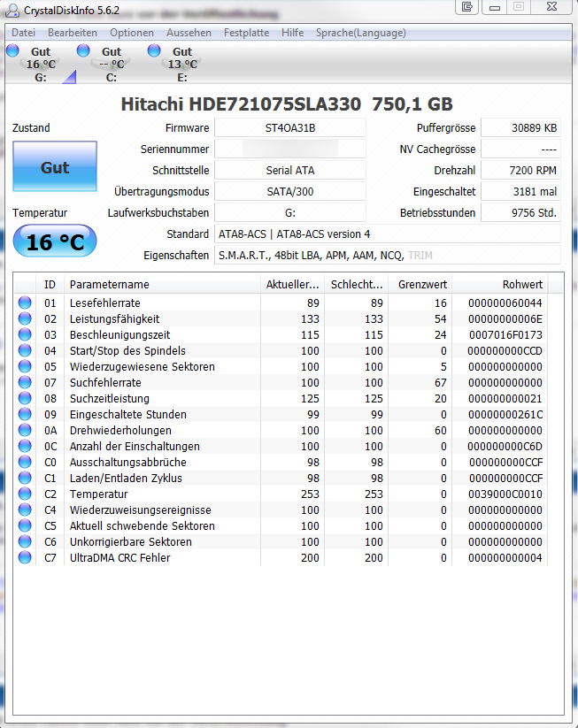Screen dimensions: 578x728
Task: Click the Schnittstelle Serial ATA field
Action: pos(290,171)
